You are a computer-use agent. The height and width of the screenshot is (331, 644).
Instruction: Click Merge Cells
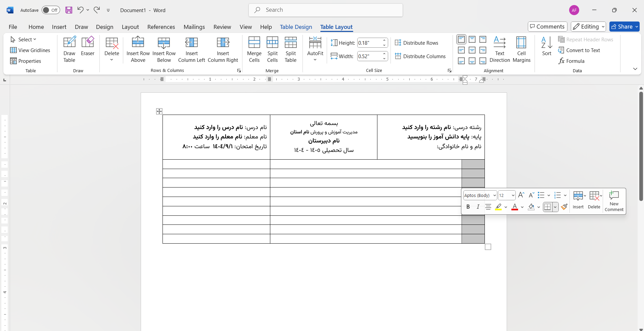(x=254, y=49)
